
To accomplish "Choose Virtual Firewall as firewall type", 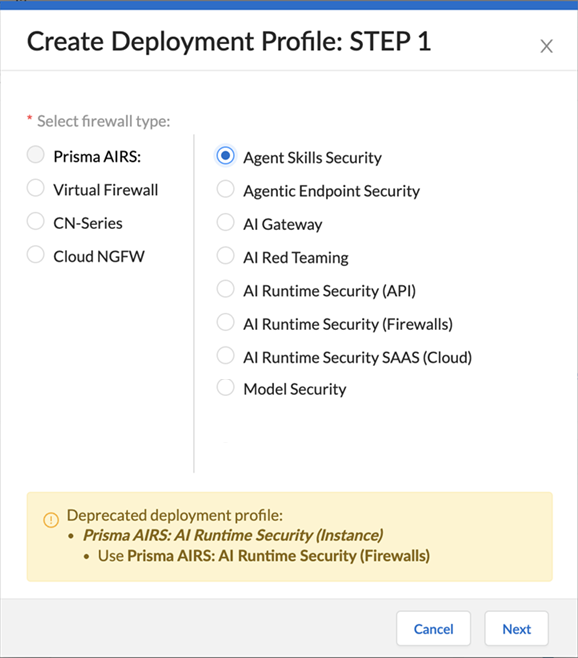I will [x=36, y=188].
